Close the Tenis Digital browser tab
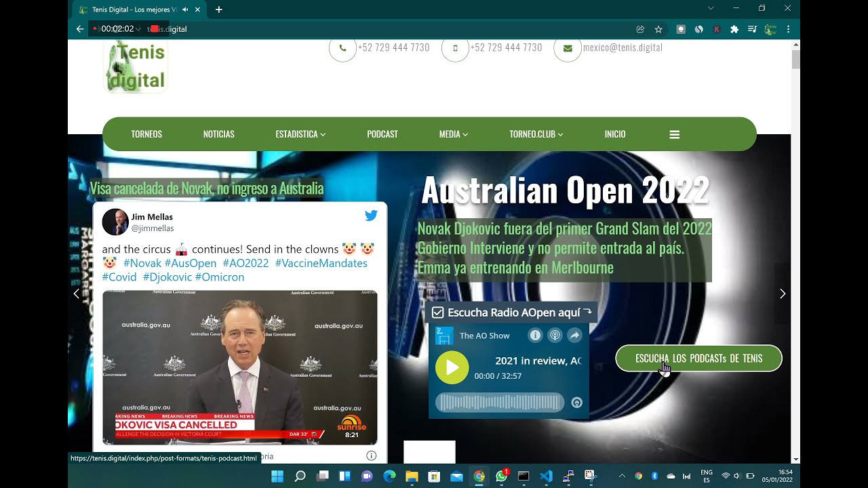 pos(197,9)
